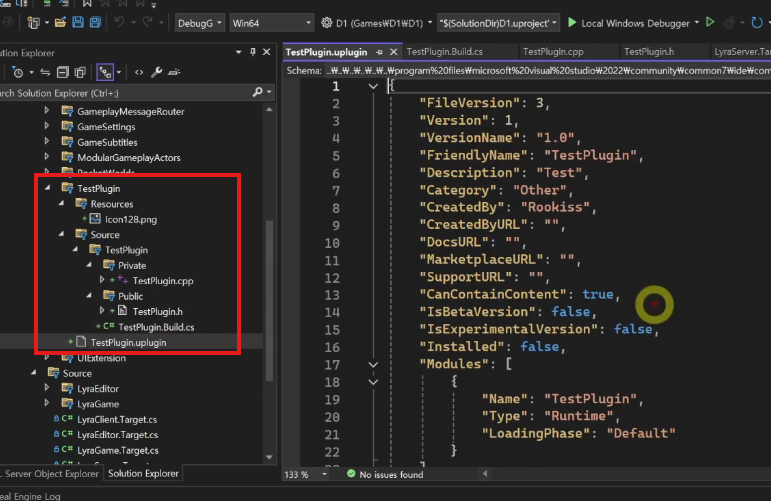Image resolution: width=771 pixels, height=501 pixels.
Task: Click the View Code icon in Solution Explorer
Action: coord(139,73)
